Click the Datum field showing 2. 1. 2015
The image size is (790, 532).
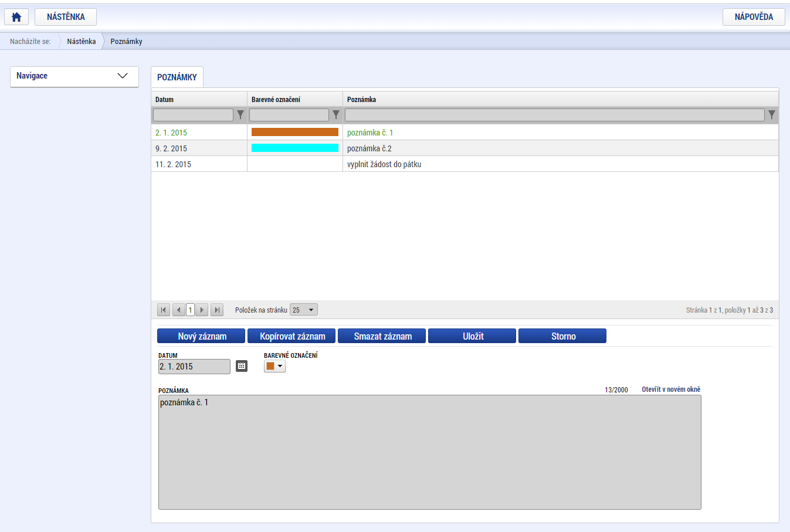tap(194, 367)
